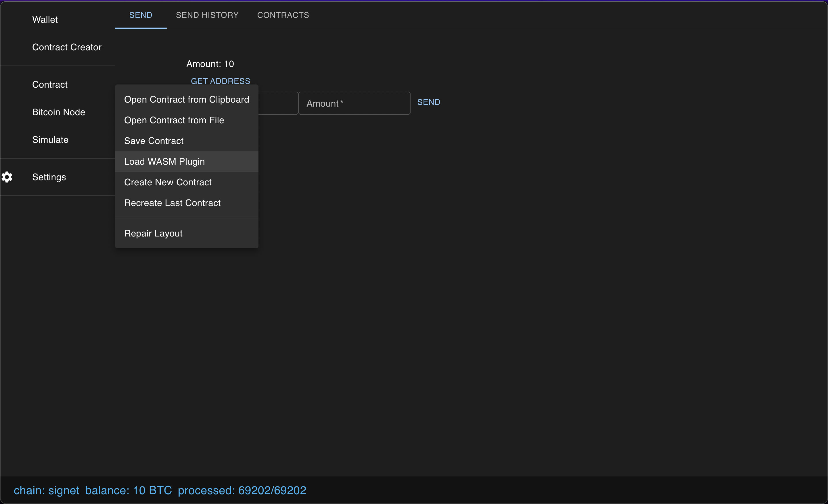Screen dimensions: 828x504
Task: Click the 'Amount: 10' text
Action: [x=210, y=64]
